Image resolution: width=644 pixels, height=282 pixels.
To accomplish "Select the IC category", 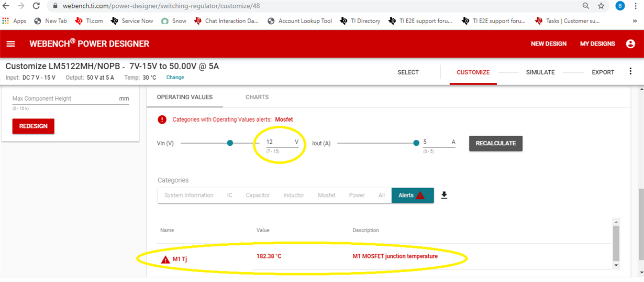I will pyautogui.click(x=229, y=195).
